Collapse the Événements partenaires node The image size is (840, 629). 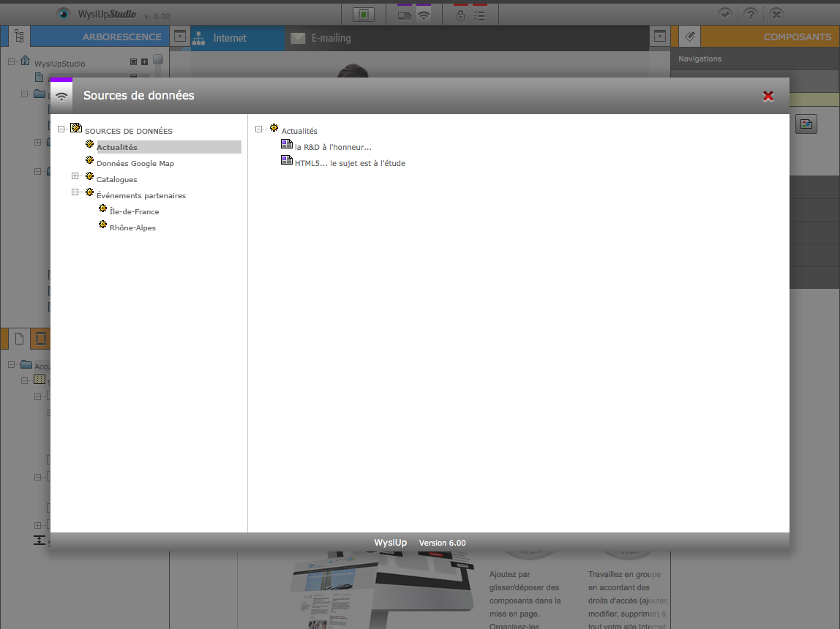click(x=75, y=192)
